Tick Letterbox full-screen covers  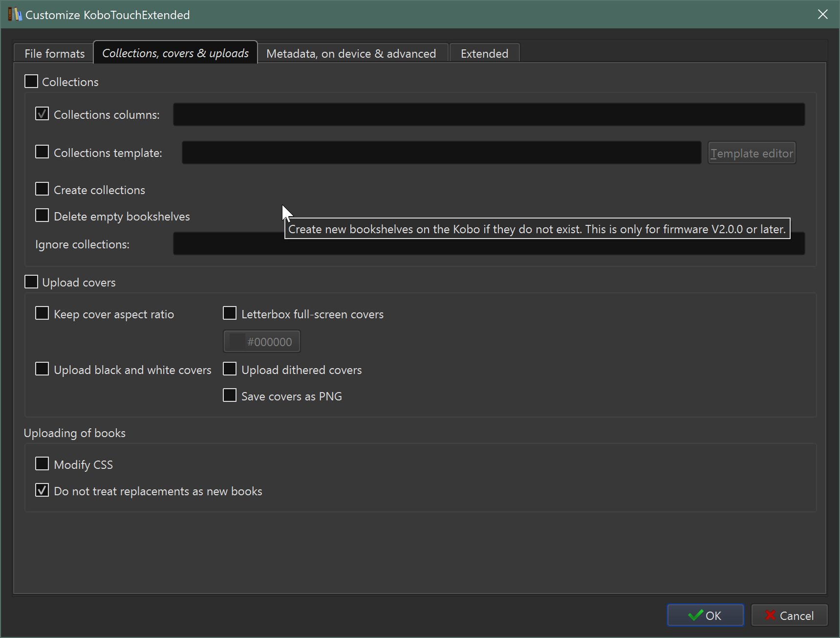(230, 313)
